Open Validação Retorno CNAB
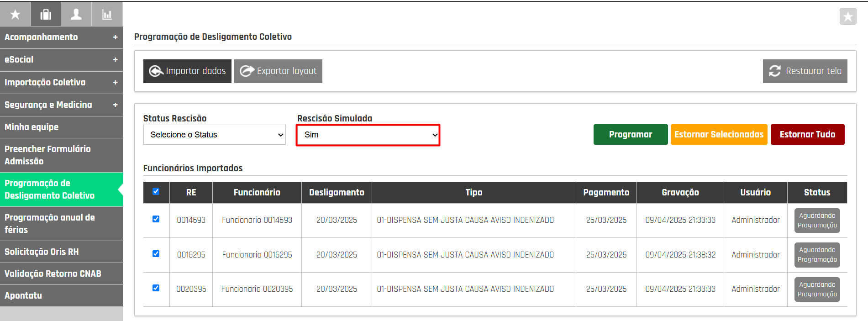 coord(61,274)
